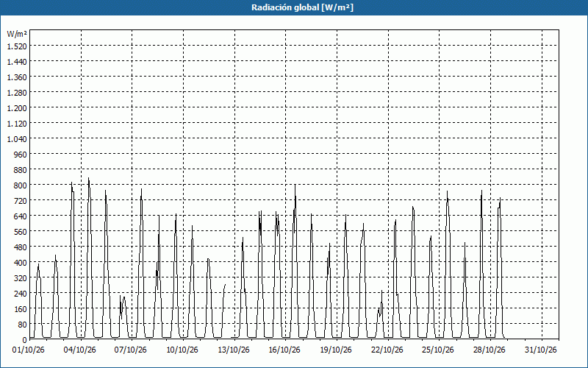The height and width of the screenshot is (368, 588).
Task: Select the 13/10/26 date label
Action: (234, 350)
